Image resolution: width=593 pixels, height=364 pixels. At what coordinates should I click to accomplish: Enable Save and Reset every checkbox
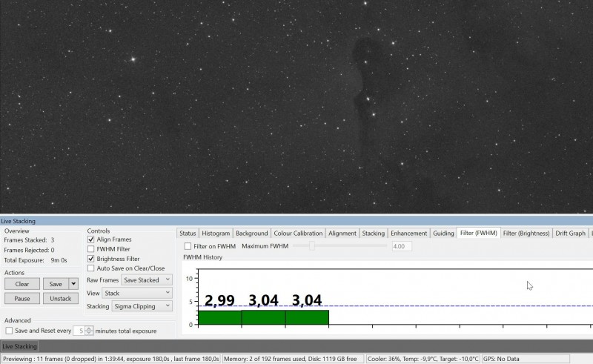[9, 331]
